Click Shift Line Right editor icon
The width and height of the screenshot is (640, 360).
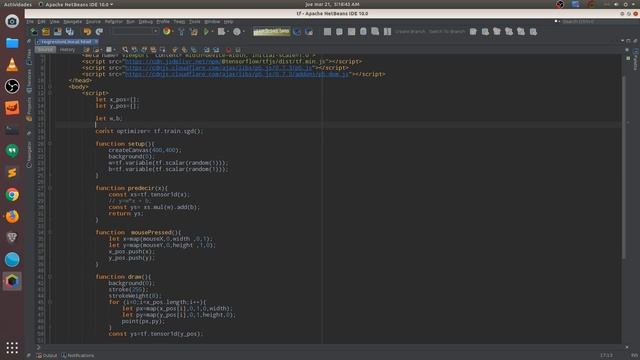tap(216, 50)
